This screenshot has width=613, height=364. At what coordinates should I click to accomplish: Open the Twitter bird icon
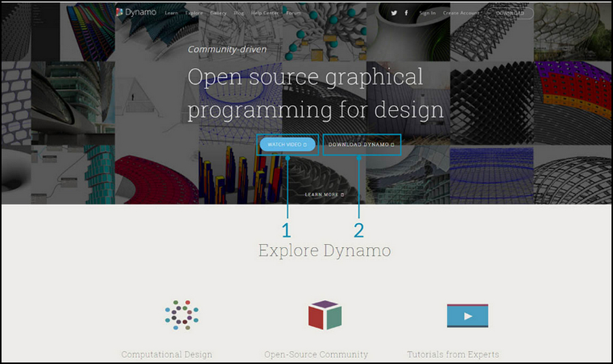[394, 13]
